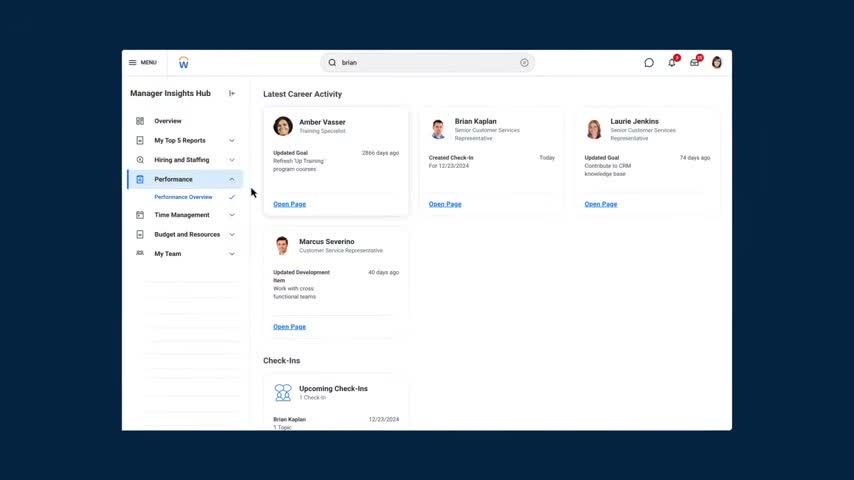Expand Budget and Resources chevron

point(231,235)
